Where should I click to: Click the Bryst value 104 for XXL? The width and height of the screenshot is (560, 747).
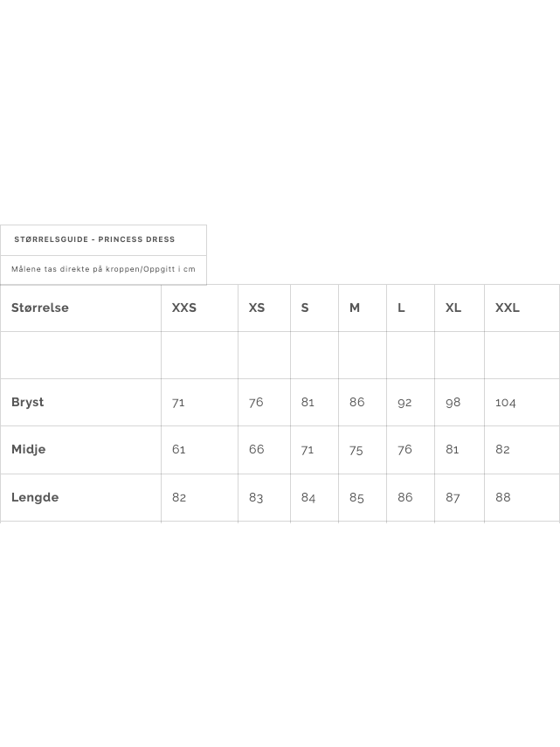click(506, 403)
